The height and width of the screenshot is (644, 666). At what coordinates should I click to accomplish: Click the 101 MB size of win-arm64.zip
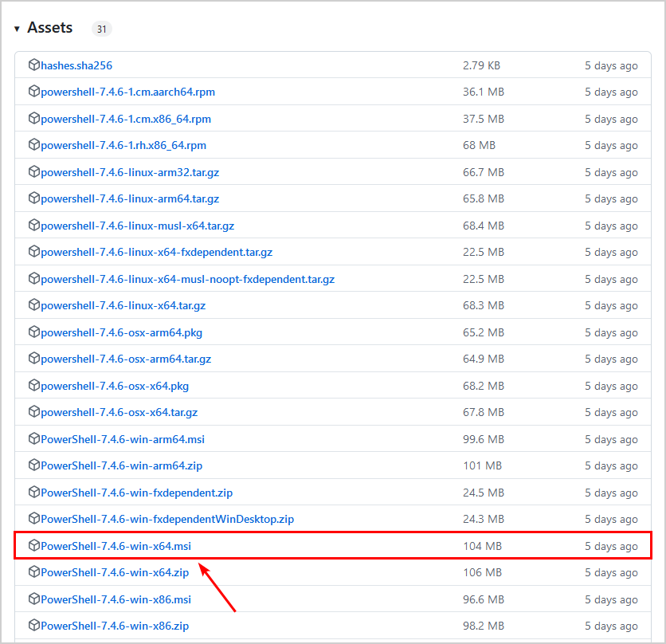[x=483, y=466]
